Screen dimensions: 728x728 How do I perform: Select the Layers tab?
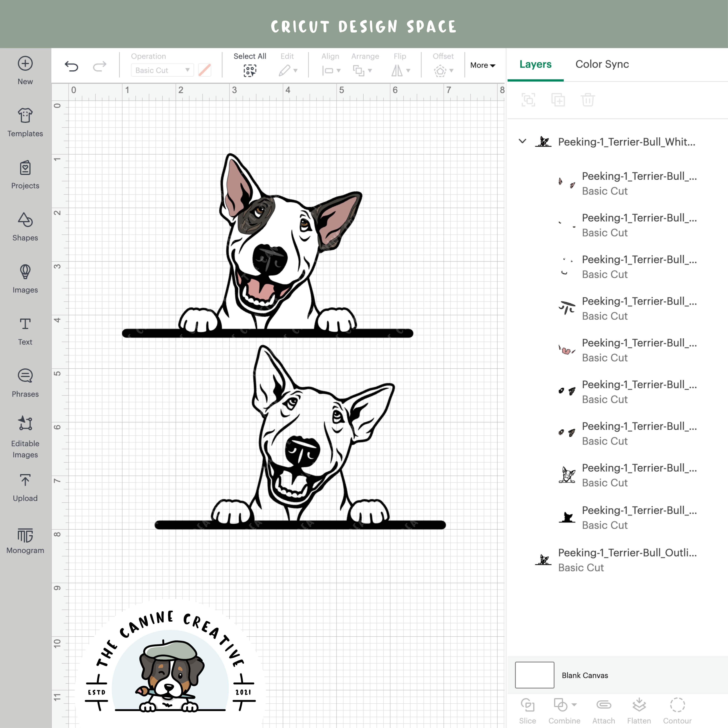tap(535, 64)
